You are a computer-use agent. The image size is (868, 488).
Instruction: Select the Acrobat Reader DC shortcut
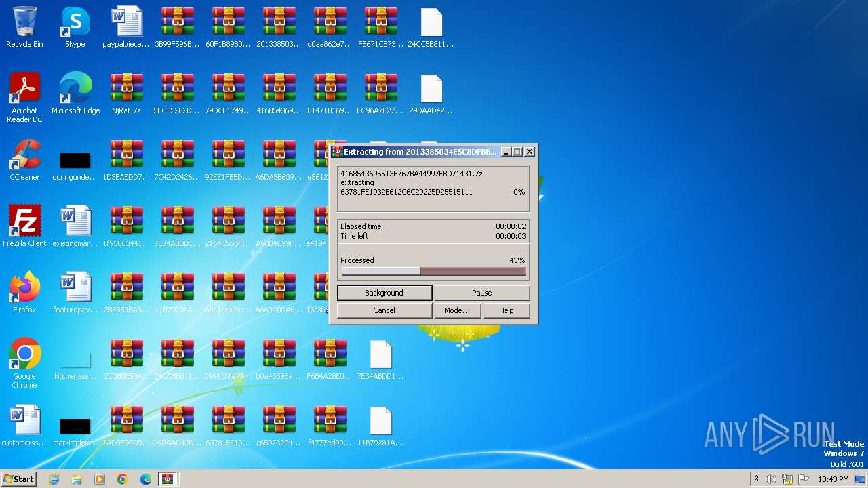click(24, 98)
